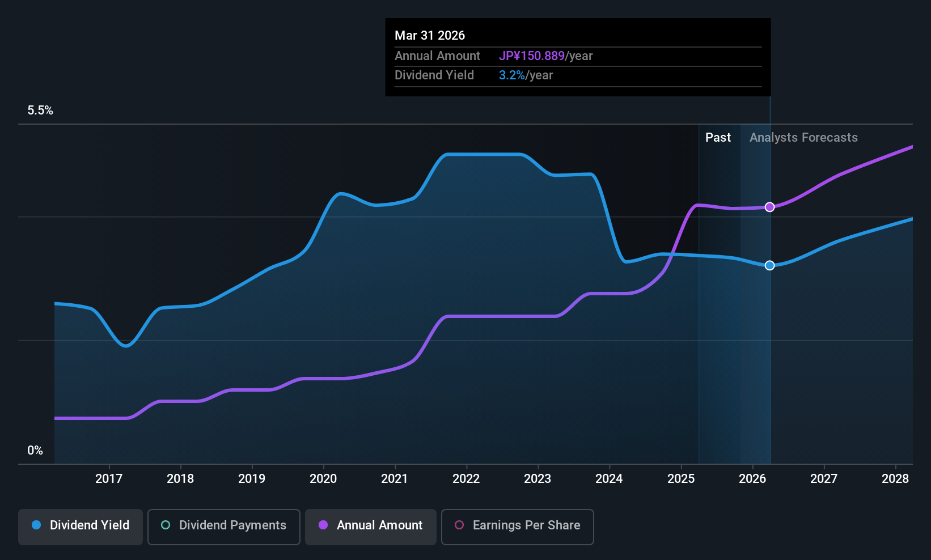Click the 5.5% axis gridline label
The width and height of the screenshot is (931, 560).
tap(40, 111)
